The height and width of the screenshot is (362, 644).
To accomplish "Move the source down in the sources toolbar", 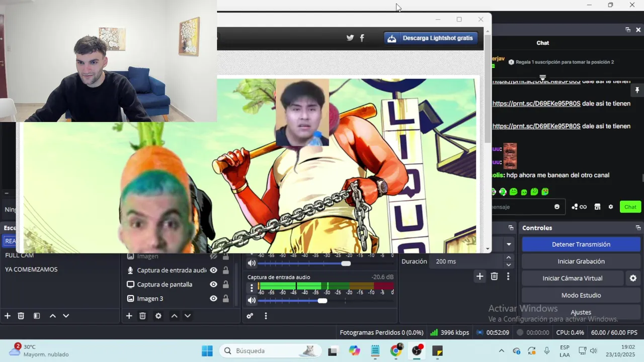I will 188,316.
